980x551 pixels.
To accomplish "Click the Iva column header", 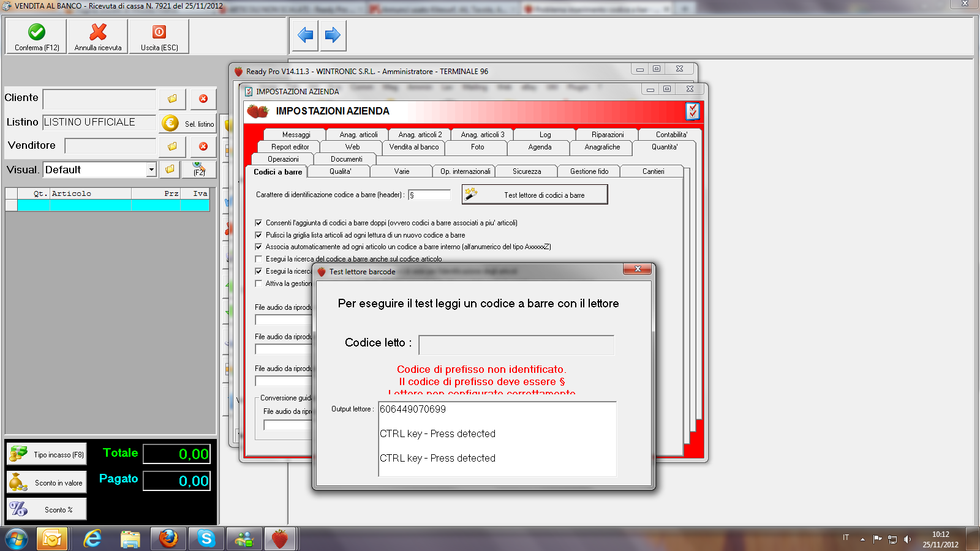I will pos(195,193).
